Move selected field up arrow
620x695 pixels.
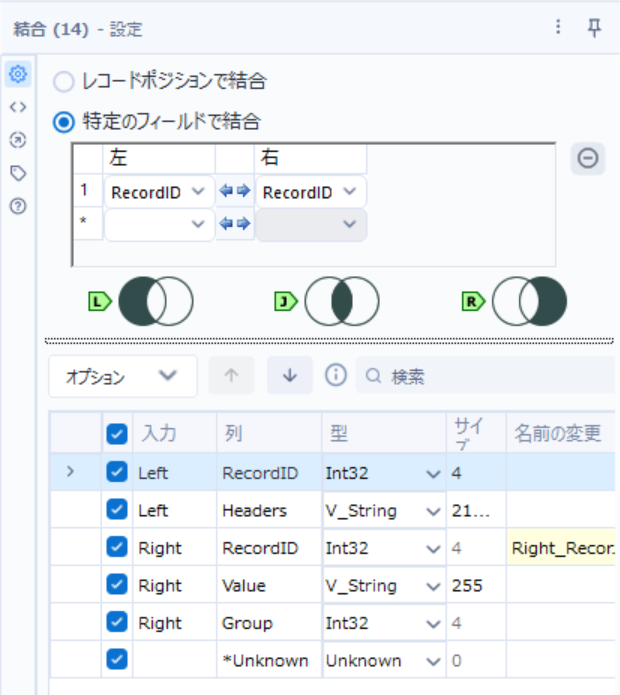(x=231, y=375)
